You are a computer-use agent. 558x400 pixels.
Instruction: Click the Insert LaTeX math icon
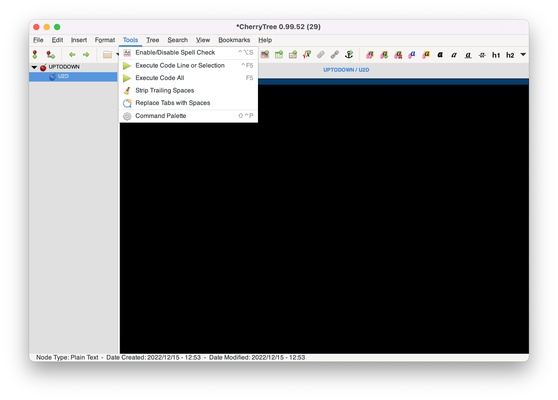307,54
